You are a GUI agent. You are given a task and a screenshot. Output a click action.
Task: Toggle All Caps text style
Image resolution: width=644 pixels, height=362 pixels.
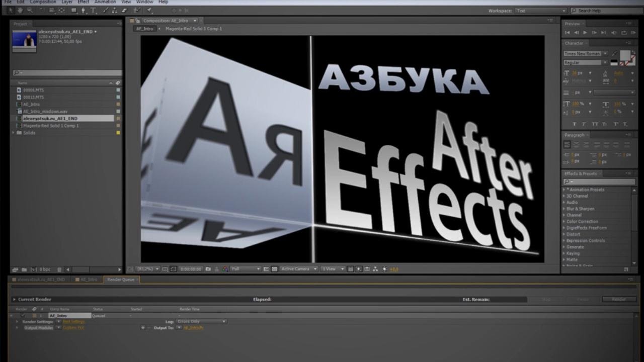[595, 124]
